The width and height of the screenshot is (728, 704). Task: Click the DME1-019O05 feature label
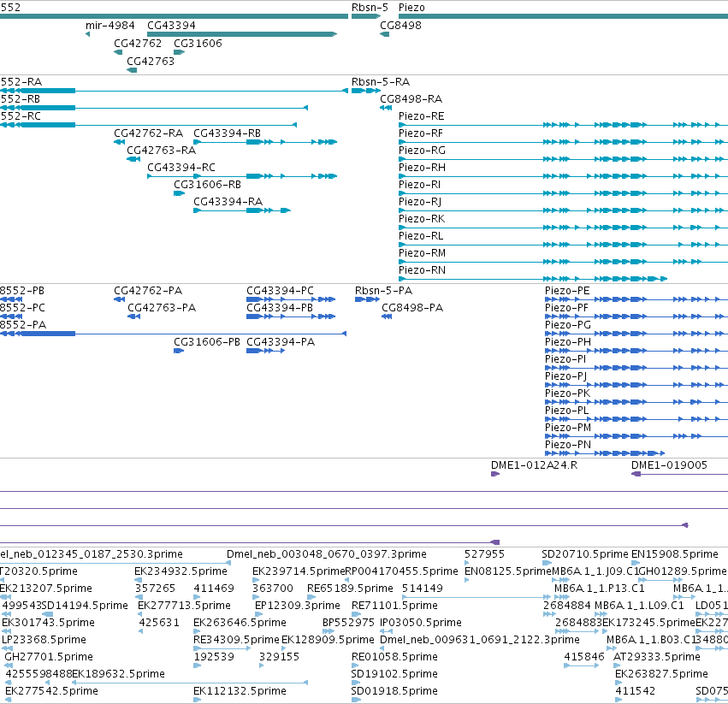point(669,465)
